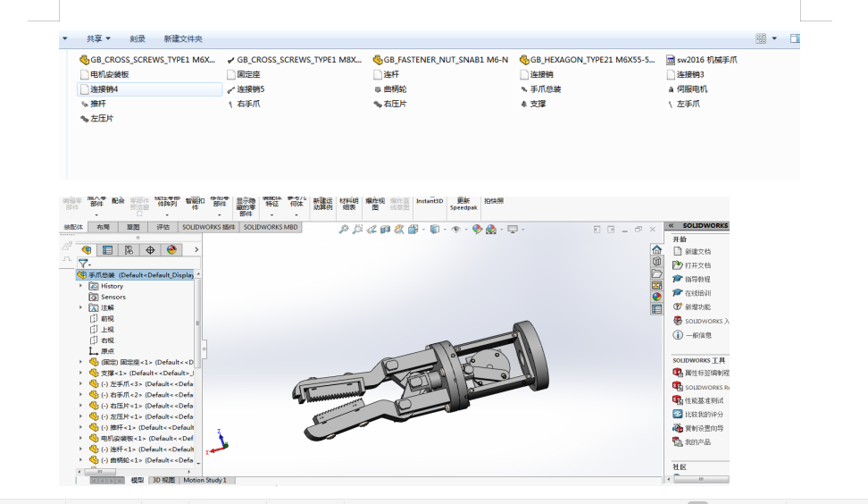Click the Zoom to Fit magnifier icon
Screen dimensions: 868x504
[344, 230]
